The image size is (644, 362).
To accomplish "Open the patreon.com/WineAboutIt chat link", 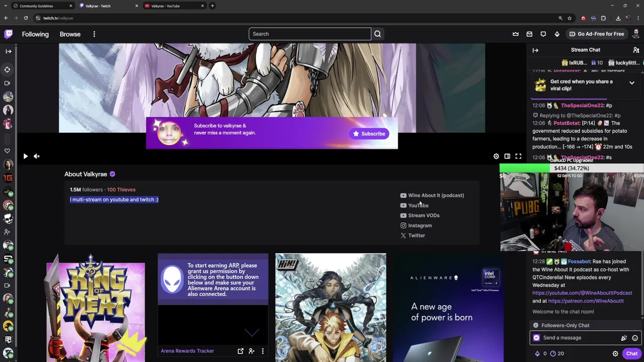I will (586, 301).
